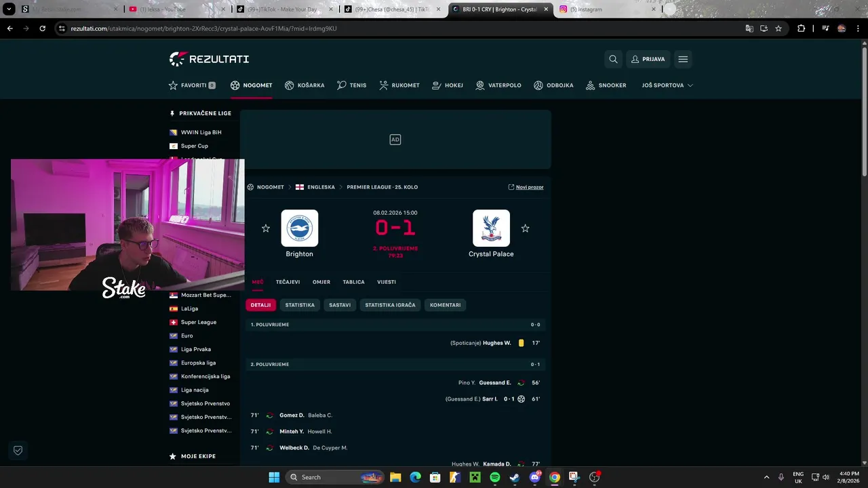Select the KOMENTARI sub-tab
Viewport: 868px width, 488px height.
[x=445, y=305]
